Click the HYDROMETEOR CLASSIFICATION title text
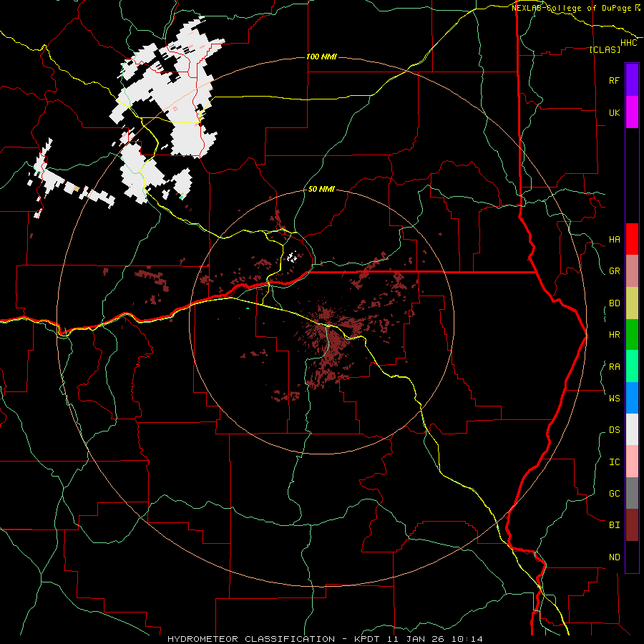 (251, 639)
